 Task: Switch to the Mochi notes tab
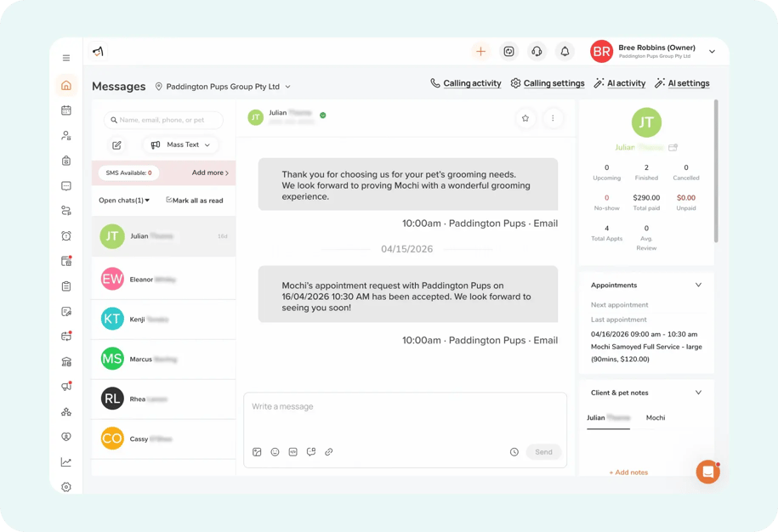tap(655, 418)
